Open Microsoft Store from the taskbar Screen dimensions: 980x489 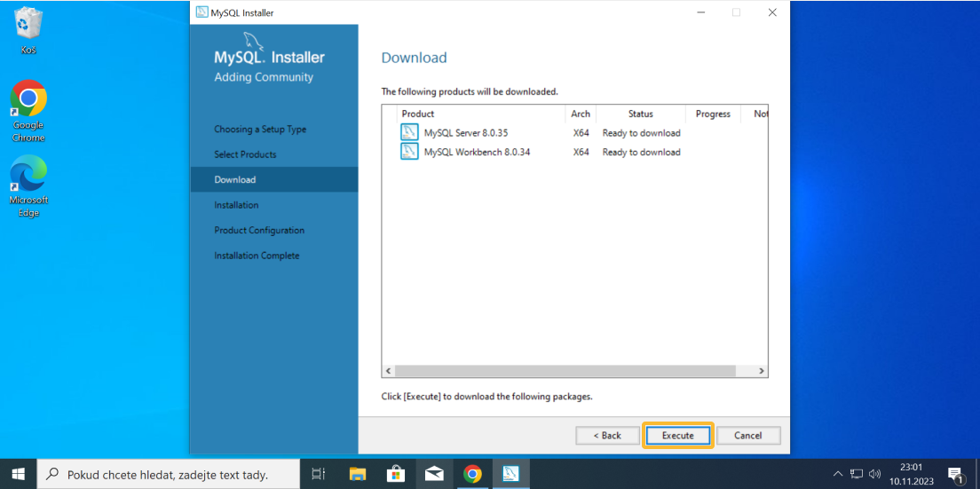pos(396,474)
